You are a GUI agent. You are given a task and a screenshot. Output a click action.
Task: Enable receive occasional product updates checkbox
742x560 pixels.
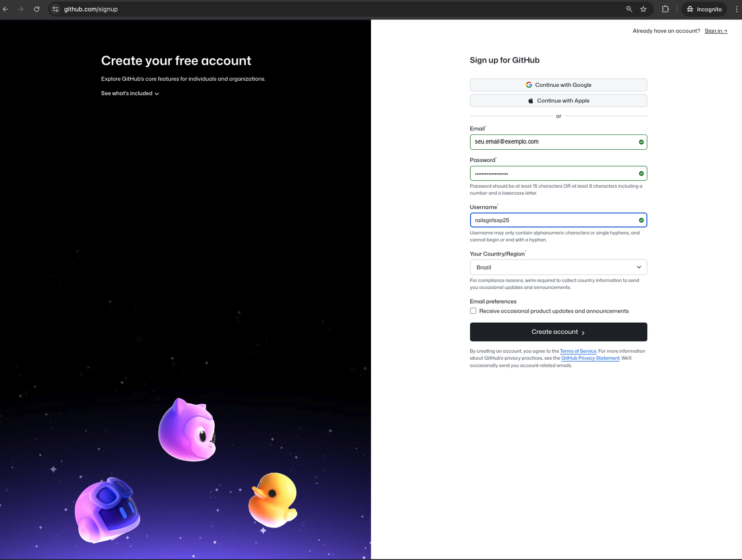(473, 311)
